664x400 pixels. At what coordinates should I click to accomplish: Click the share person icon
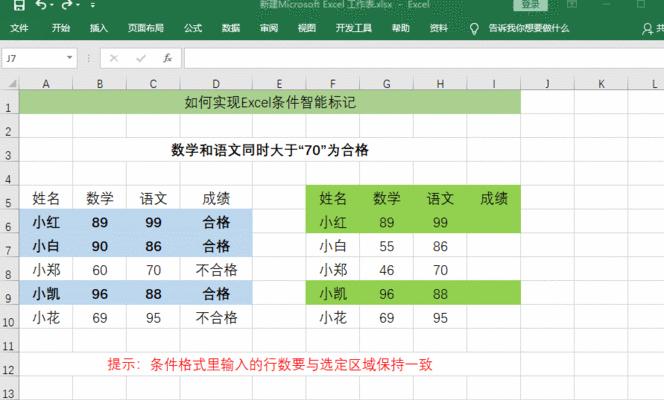tap(647, 29)
